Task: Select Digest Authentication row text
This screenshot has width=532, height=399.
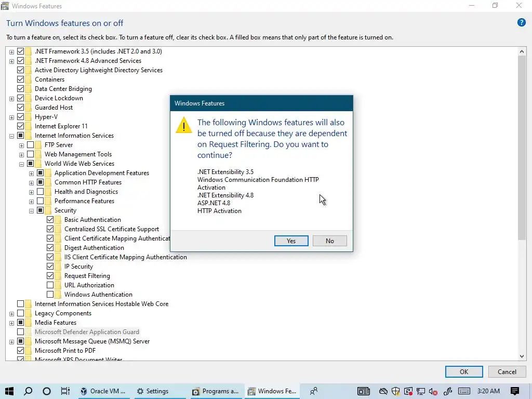Action: (x=94, y=248)
